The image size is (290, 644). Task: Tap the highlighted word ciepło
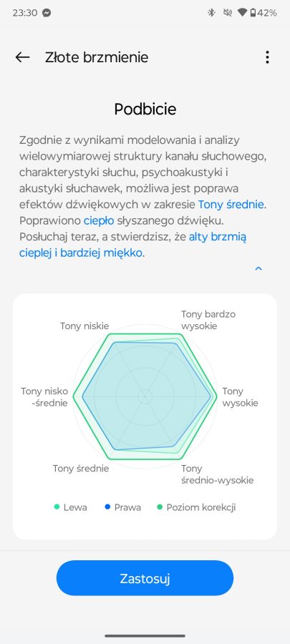pos(99,220)
